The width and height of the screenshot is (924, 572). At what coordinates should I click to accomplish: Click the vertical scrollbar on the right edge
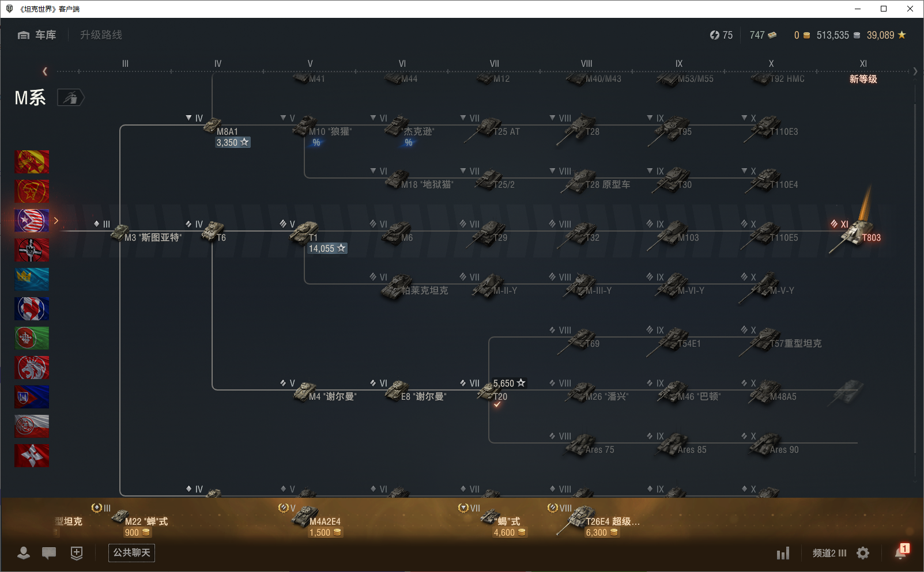[x=915, y=276]
